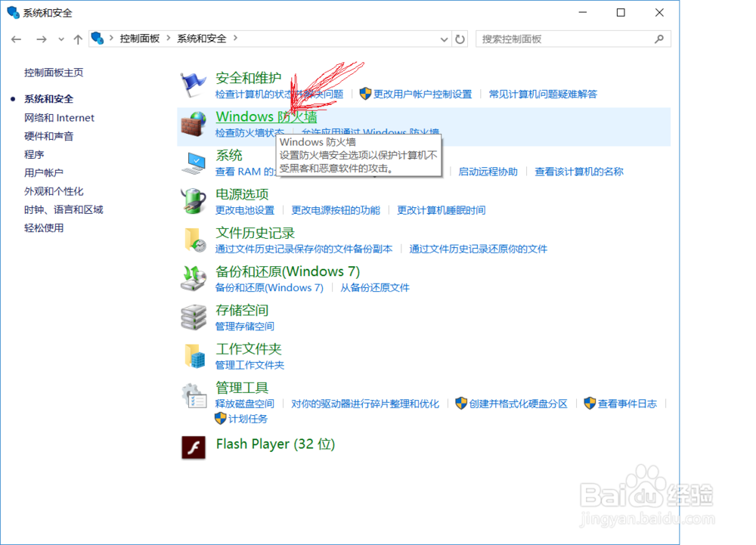Viewport: 756px width, 545px height.
Task: Click the shield icon beside 查看事件日志
Action: click(x=590, y=404)
